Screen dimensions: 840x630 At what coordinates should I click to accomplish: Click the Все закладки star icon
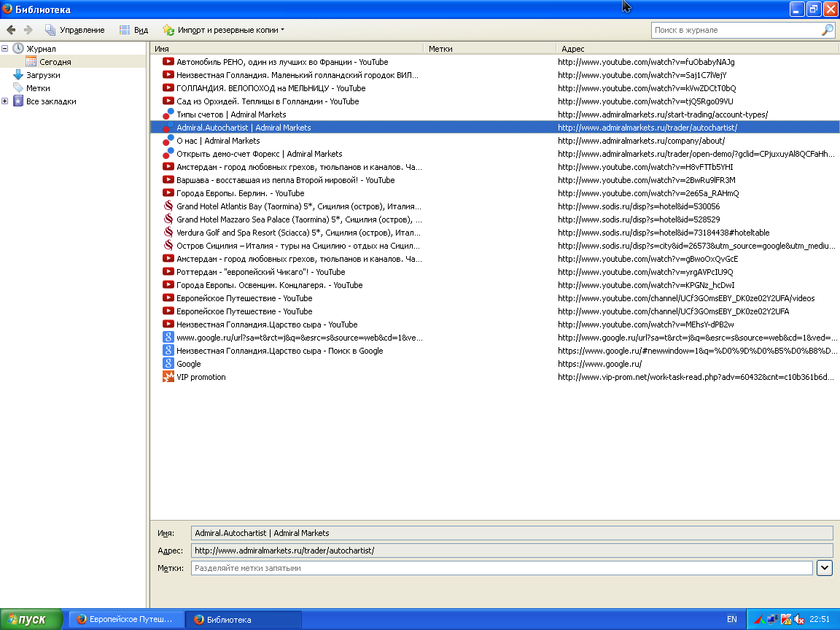pos(18,101)
